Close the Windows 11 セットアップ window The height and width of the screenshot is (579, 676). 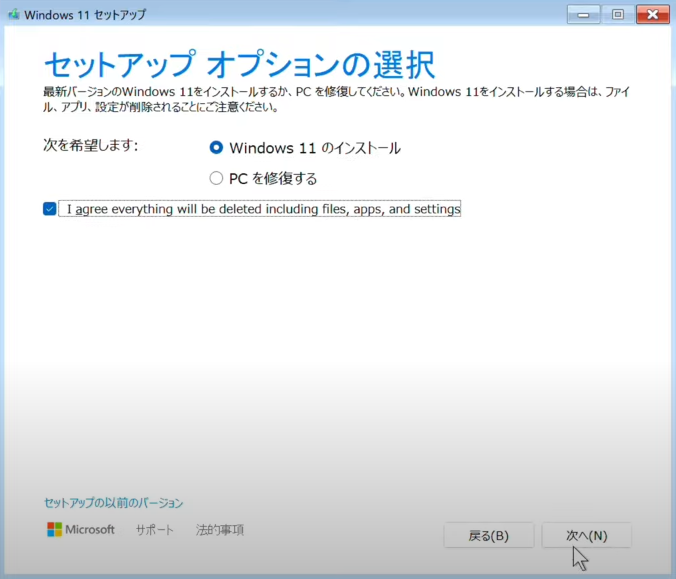(653, 15)
